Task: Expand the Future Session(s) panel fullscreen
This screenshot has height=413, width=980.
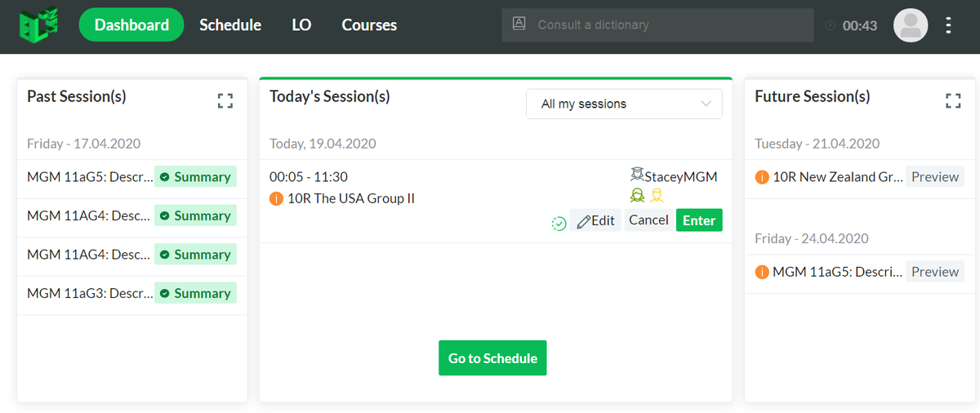Action: [953, 101]
